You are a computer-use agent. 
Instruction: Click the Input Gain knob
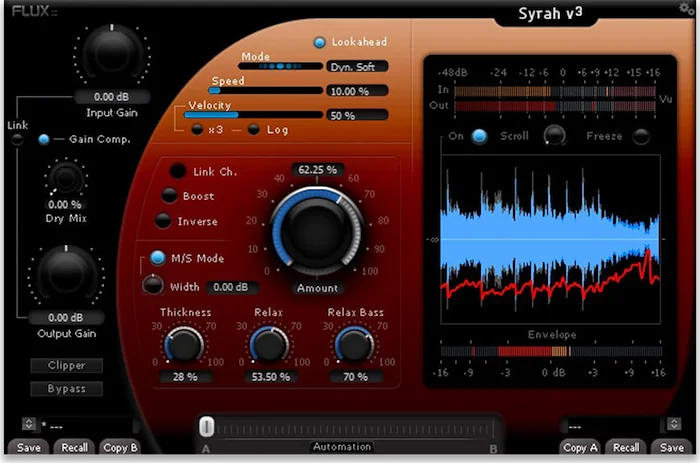pyautogui.click(x=112, y=53)
